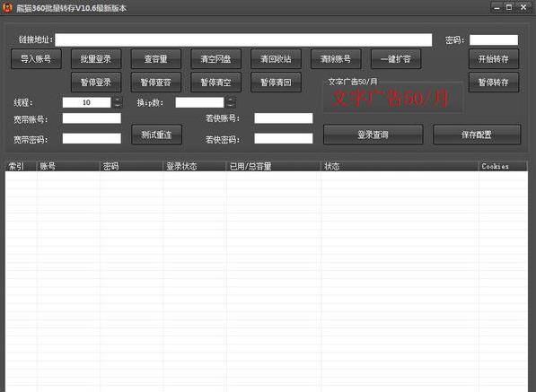Select the 宽带账号 text box

pos(92,118)
